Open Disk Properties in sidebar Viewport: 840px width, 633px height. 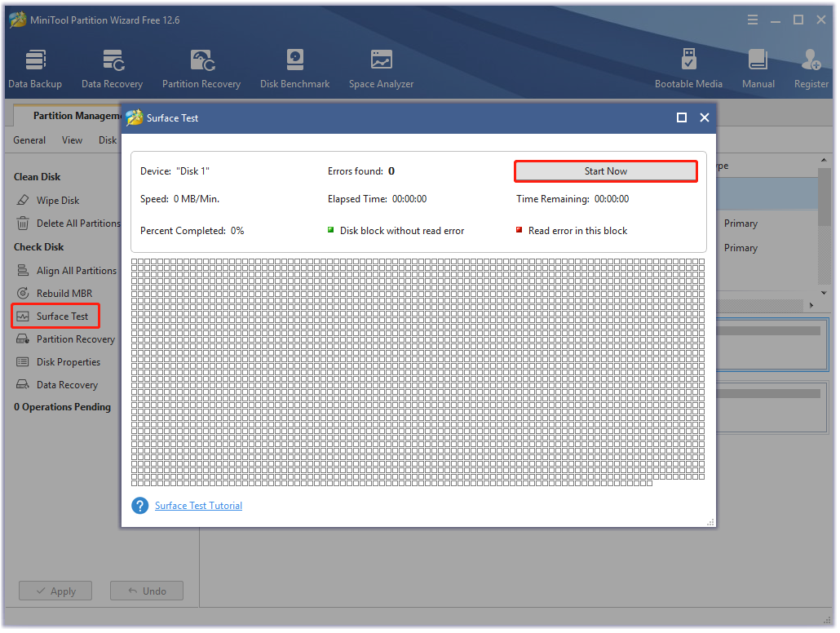point(59,362)
